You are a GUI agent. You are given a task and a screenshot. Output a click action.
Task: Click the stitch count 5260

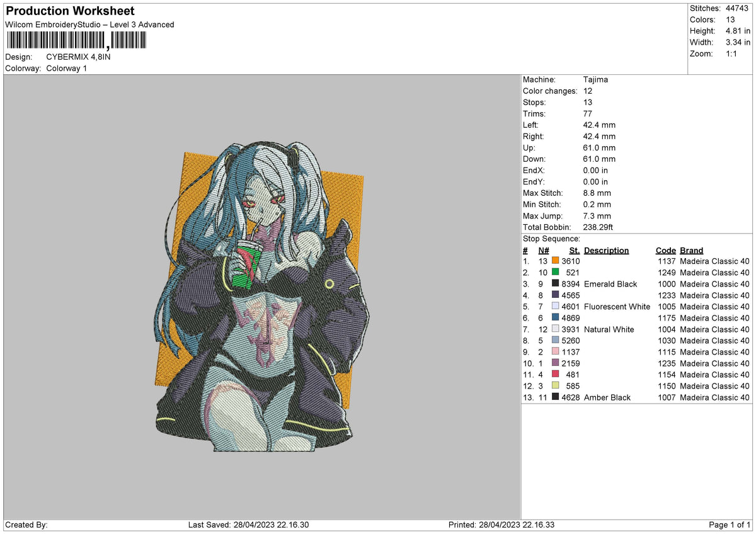pos(570,340)
